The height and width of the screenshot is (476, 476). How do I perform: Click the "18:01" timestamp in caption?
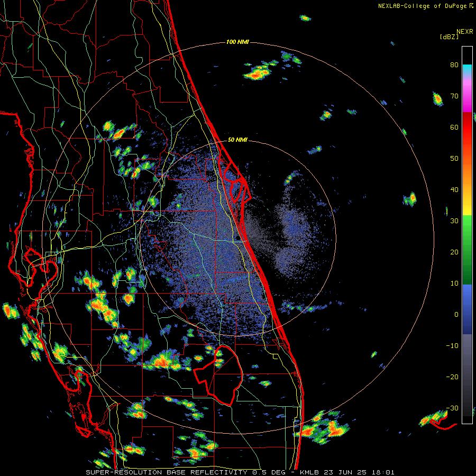coord(384,472)
